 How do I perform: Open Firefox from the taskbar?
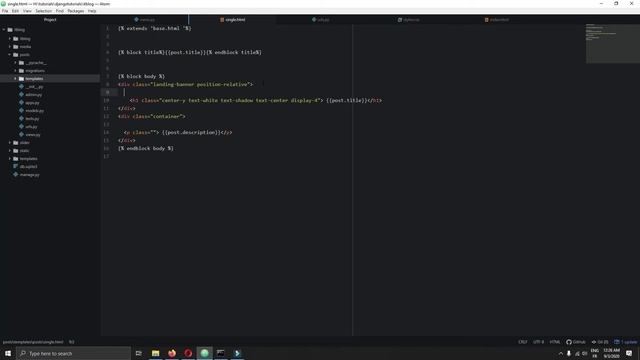172,353
